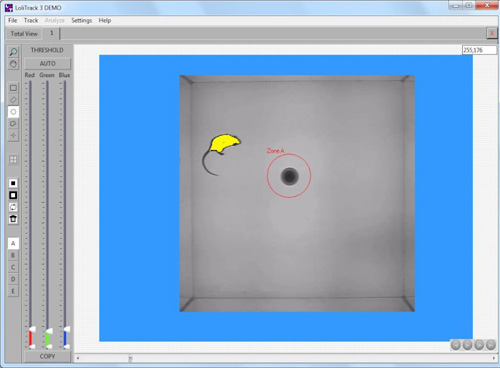Open the Settings menu
Screen dimensions: 500x369
click(81, 20)
